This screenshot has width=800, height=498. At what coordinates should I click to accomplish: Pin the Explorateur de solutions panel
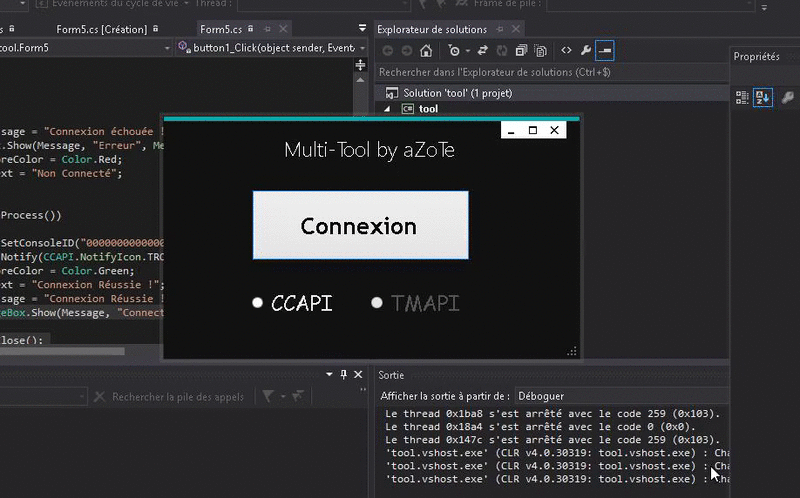500,29
